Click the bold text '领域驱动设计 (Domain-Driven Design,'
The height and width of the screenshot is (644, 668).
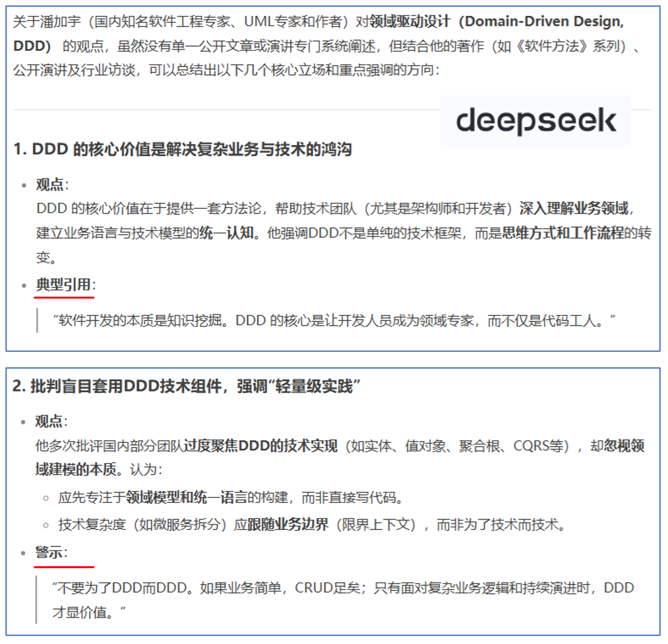[497, 21]
